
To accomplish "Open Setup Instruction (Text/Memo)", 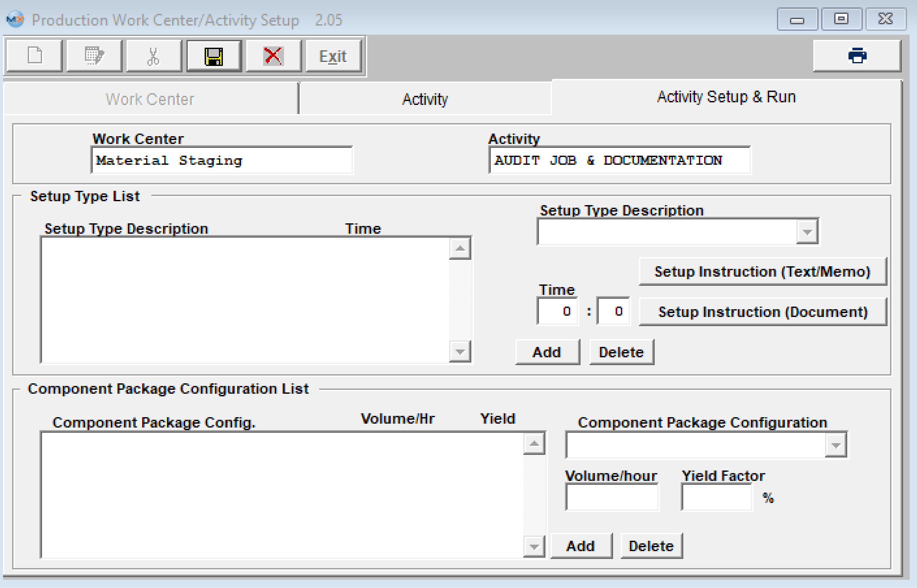I will click(x=762, y=271).
